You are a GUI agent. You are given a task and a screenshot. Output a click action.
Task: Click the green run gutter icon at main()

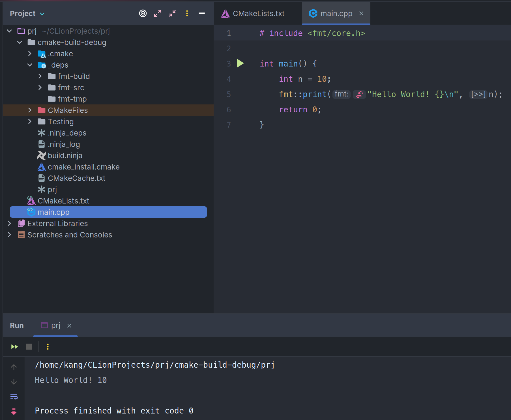point(240,63)
